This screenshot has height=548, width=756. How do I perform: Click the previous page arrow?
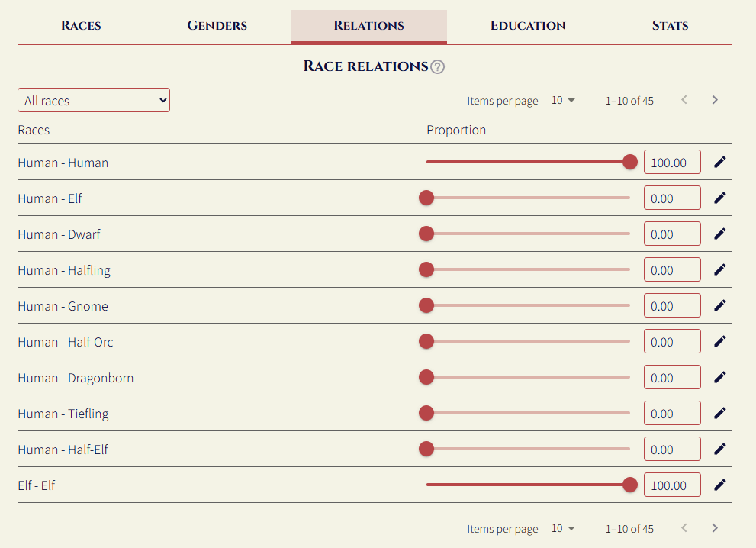click(x=684, y=99)
